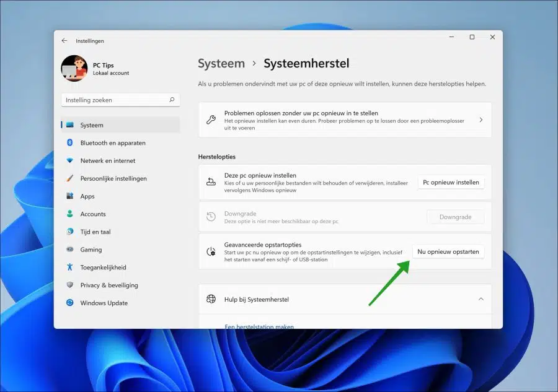
Task: Click the search magnifier icon
Action: click(x=172, y=100)
